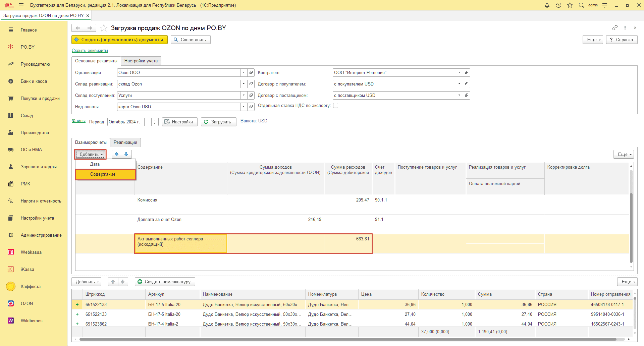Open the main hamburger menu

click(21, 5)
